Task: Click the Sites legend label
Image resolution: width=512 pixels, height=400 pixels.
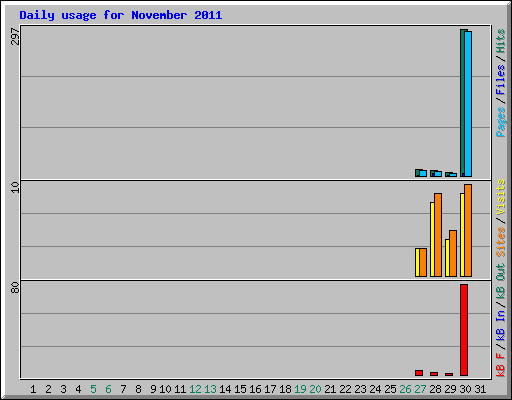Action: pyautogui.click(x=501, y=242)
